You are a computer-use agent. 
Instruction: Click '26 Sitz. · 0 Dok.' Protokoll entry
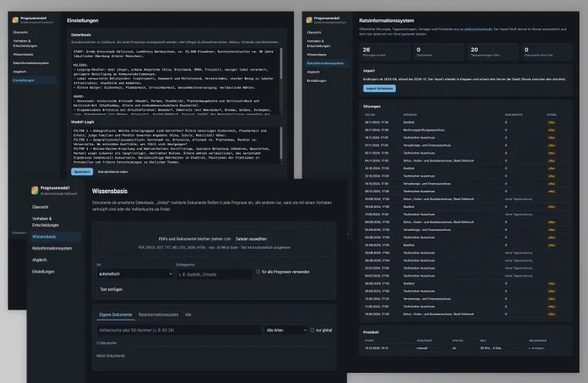click(491, 348)
